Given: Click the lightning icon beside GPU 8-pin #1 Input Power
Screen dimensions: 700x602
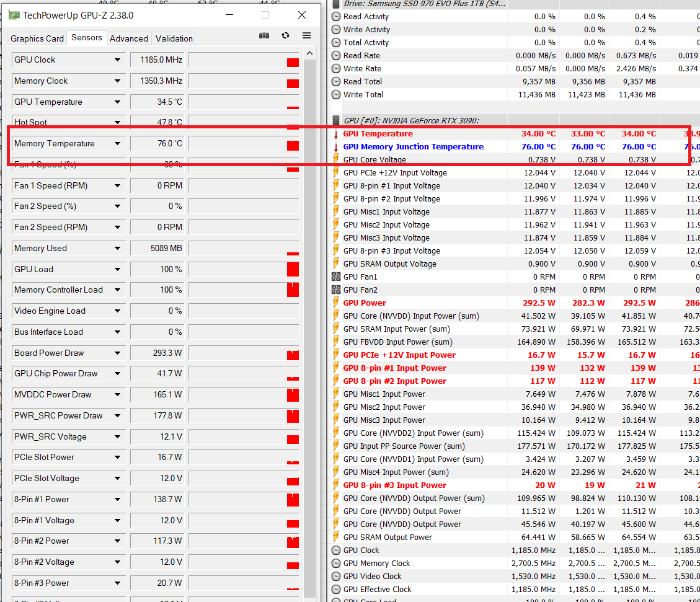Looking at the screenshot, I should (x=336, y=368).
